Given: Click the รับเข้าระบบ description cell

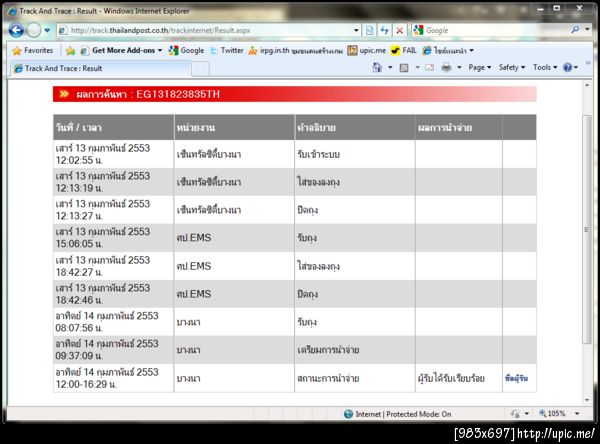Looking at the screenshot, I should click(355, 154).
